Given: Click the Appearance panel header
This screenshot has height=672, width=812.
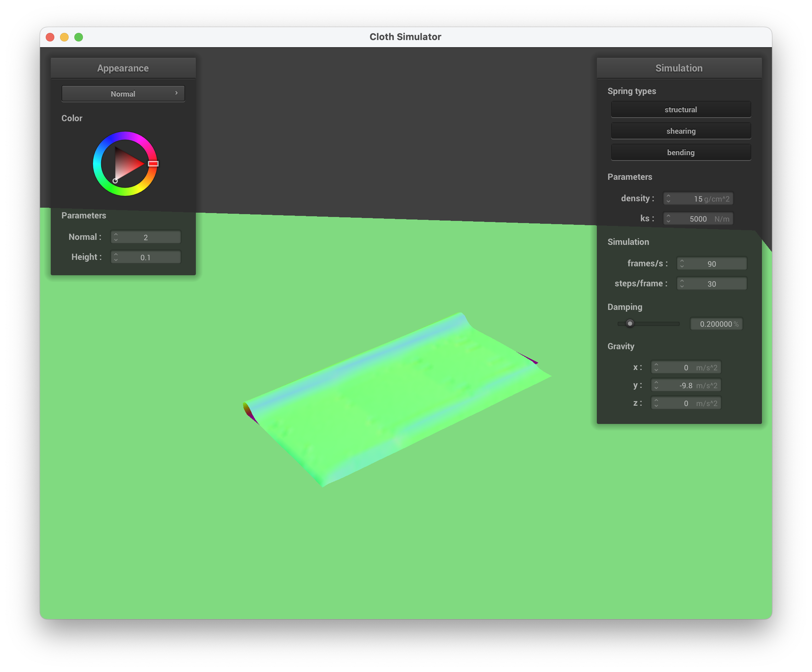Looking at the screenshot, I should point(123,68).
